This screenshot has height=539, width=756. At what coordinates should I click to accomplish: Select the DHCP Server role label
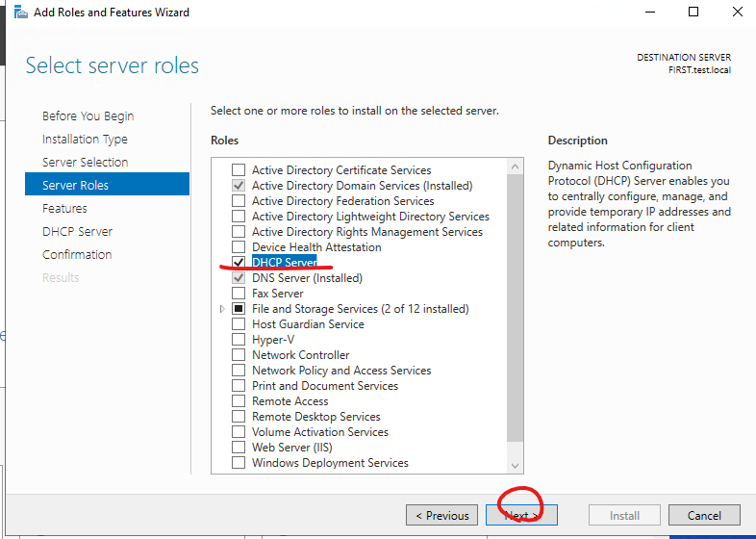285,262
